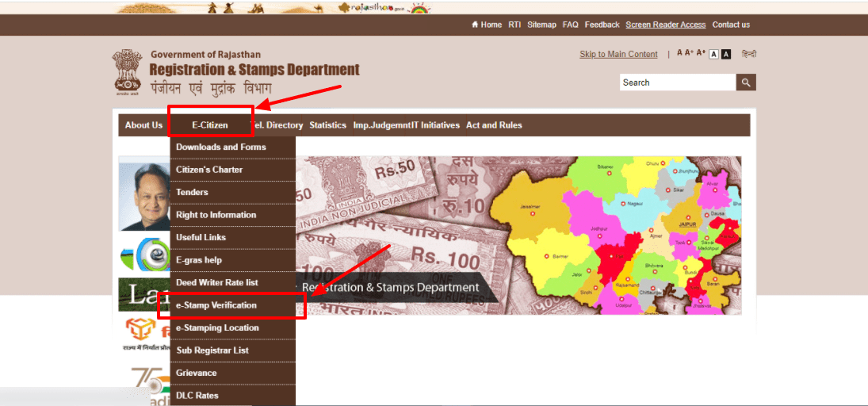868x406 pixels.
Task: Click Udaipur district on the map
Action: 623,302
